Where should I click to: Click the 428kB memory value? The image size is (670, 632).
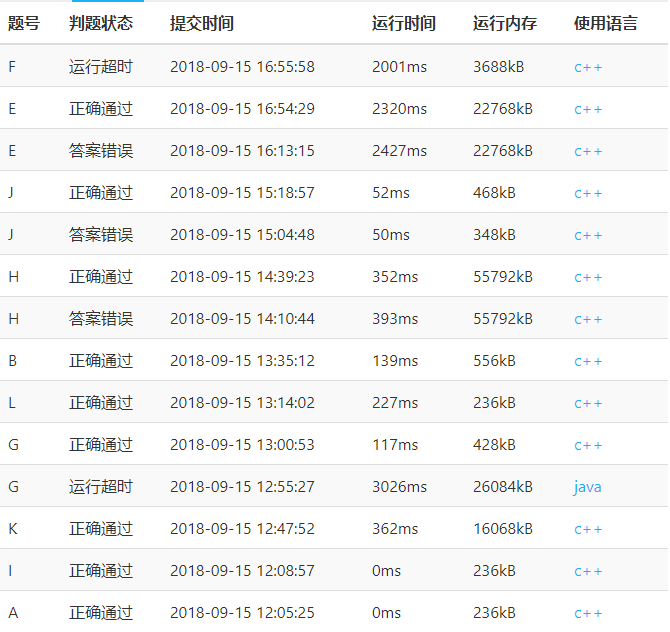tap(494, 444)
